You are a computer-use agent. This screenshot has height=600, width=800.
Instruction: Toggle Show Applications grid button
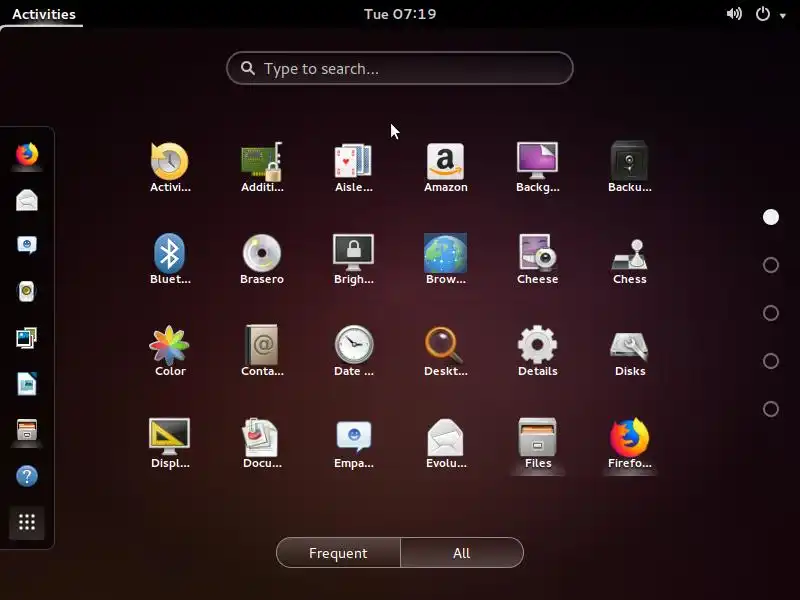tap(27, 522)
